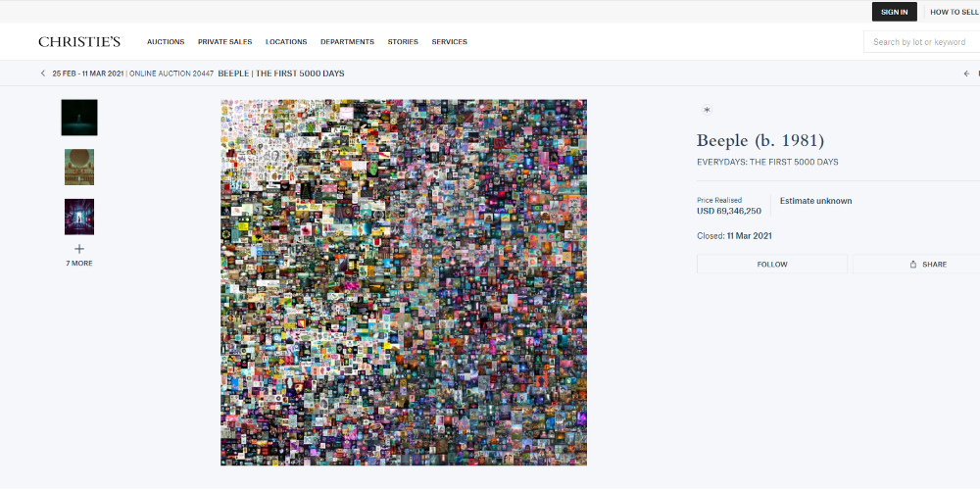Select the third purple corridor thumbnail
This screenshot has height=490, width=980.
tap(79, 217)
